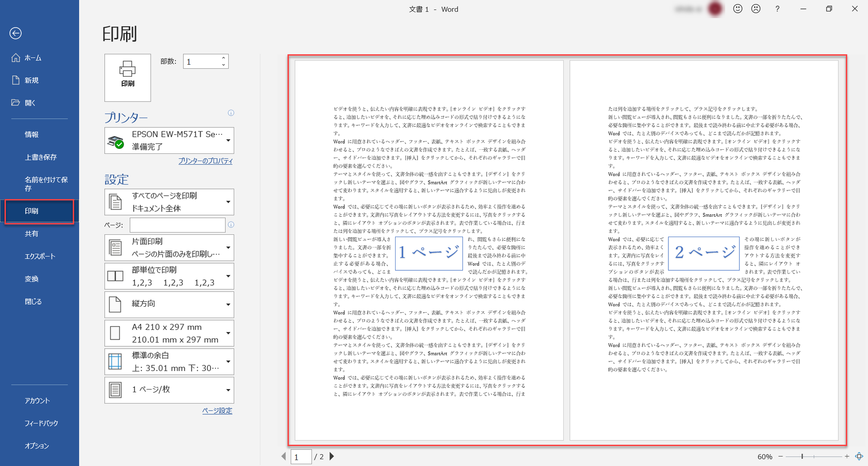Viewport: 868px width, 466px height.
Task: Select 上書き保存 in the sidebar
Action: click(40, 157)
